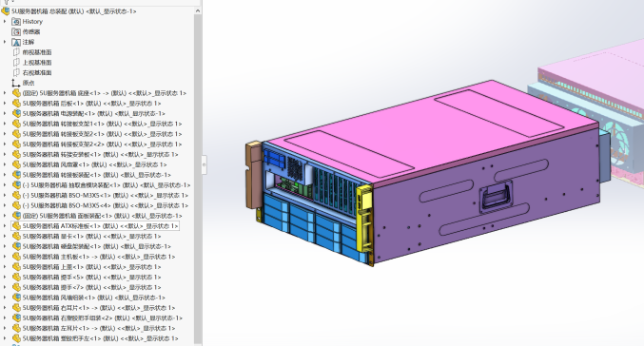Select the 后板<1> tree row text
The width and height of the screenshot is (644, 346).
point(91,104)
